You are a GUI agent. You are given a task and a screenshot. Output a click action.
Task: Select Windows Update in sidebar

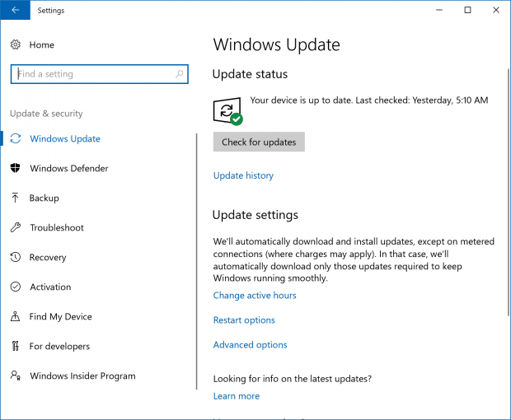[65, 138]
